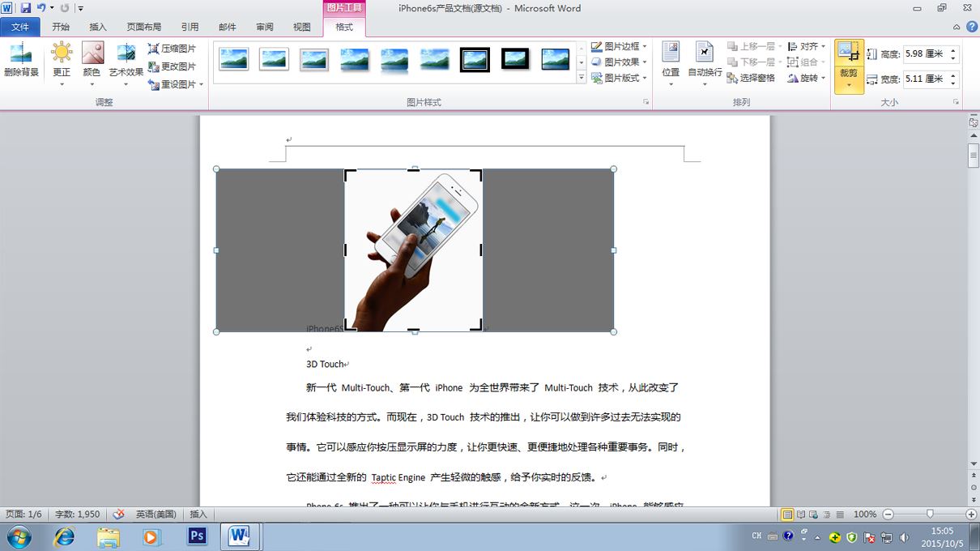Activate the 裁剪 crop tool icon
Screen dimensions: 980x551
coord(849,53)
